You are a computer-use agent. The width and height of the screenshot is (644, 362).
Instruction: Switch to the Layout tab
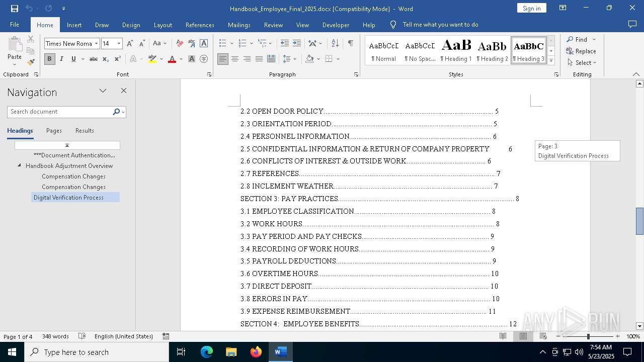(163, 25)
